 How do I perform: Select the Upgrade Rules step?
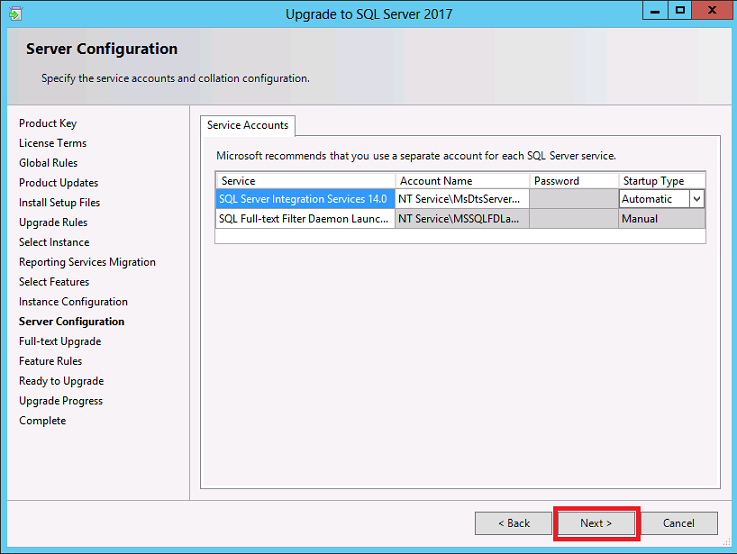tap(53, 222)
